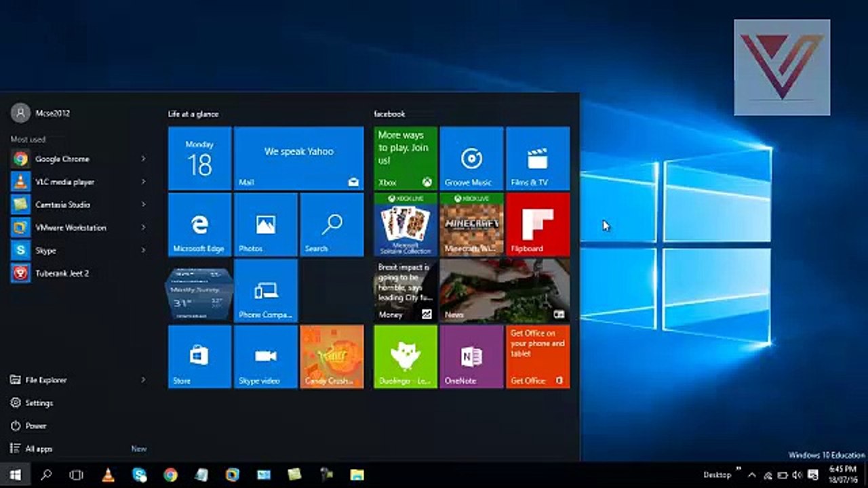Click the Get Office tile
Image resolution: width=868 pixels, height=488 pixels.
(538, 357)
